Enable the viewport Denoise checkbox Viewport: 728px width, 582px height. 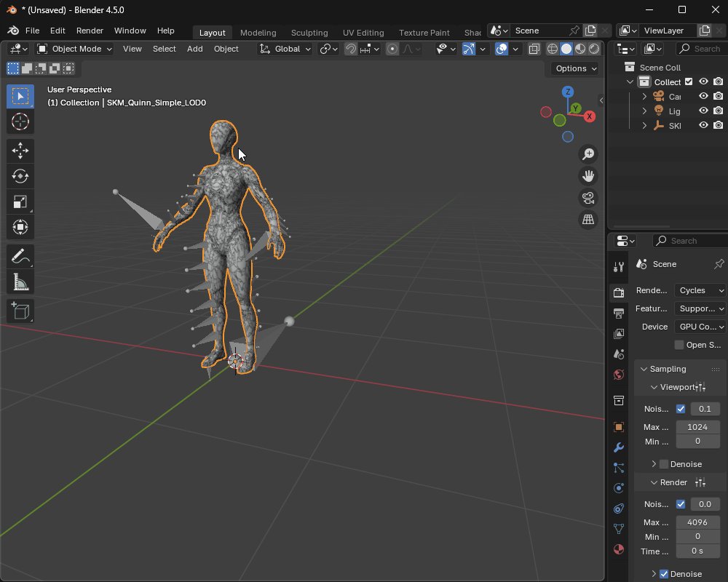click(x=663, y=464)
